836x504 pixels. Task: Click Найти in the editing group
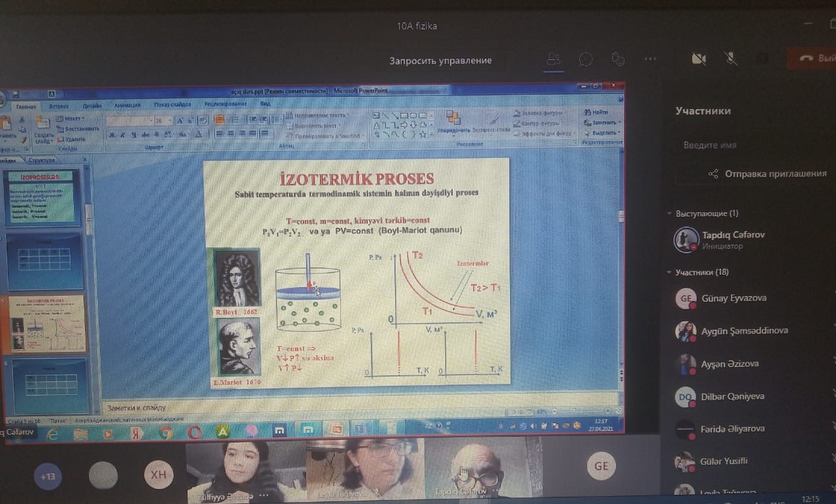pos(596,112)
